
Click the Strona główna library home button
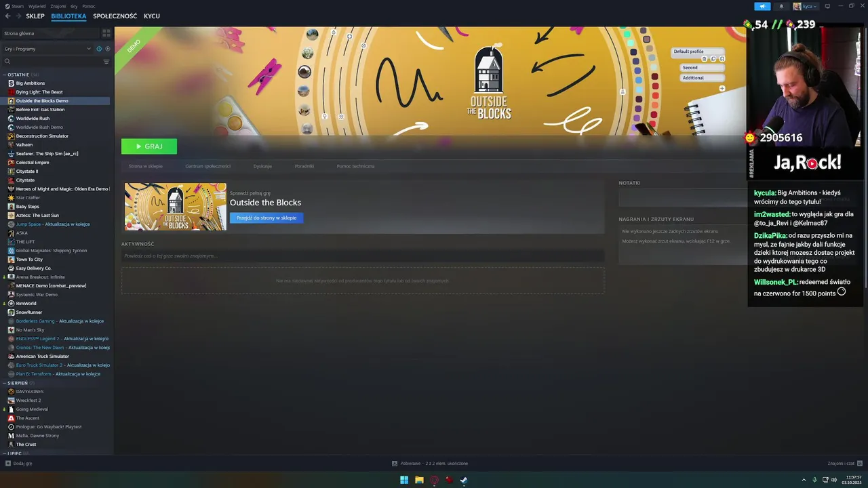coord(50,33)
